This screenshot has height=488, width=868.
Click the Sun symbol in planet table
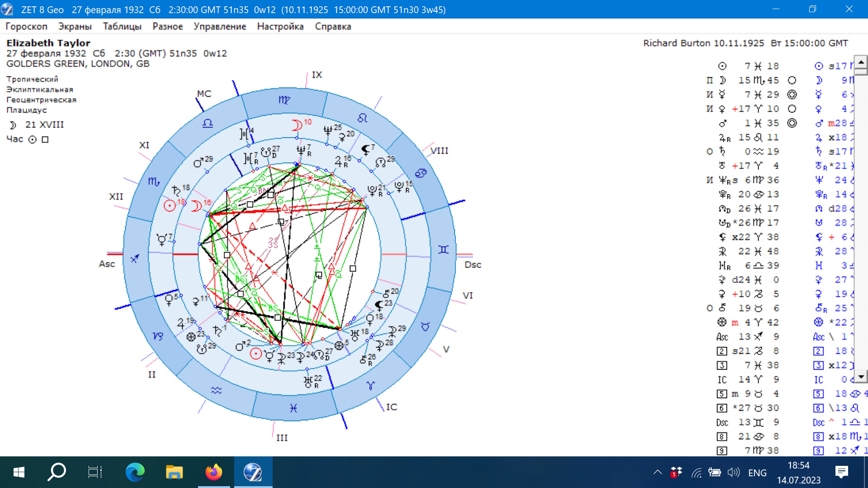pos(722,66)
